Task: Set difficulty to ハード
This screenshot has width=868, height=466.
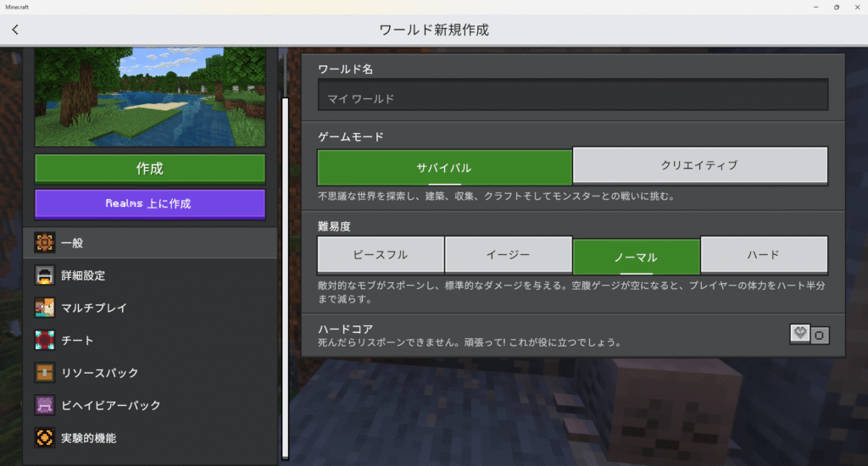Action: click(765, 255)
